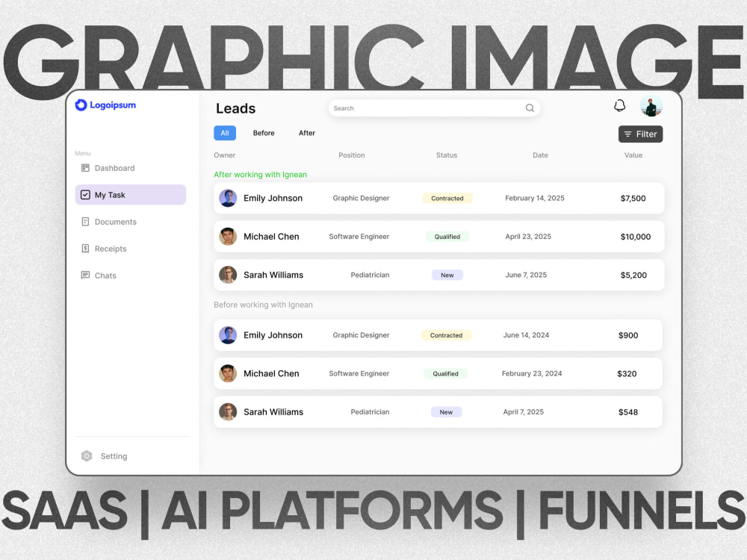The width and height of the screenshot is (747, 560).
Task: Click the Logoipsum logo icon
Action: click(81, 105)
